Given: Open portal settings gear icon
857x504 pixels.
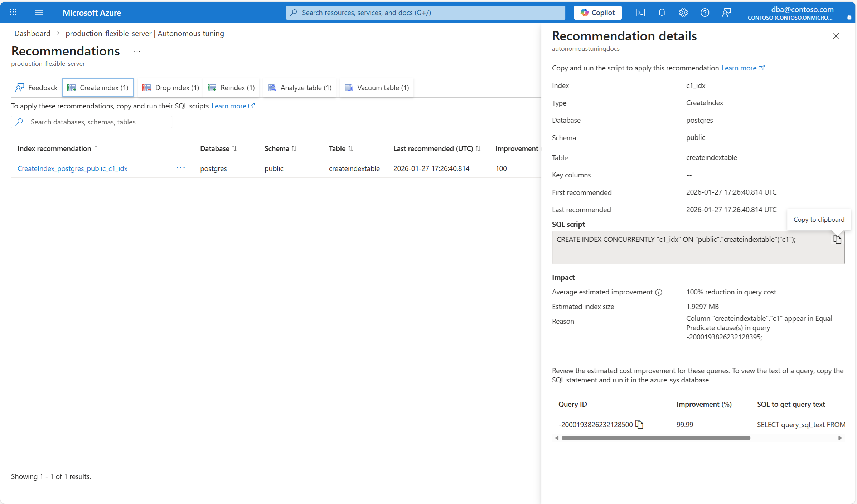Looking at the screenshot, I should [683, 13].
